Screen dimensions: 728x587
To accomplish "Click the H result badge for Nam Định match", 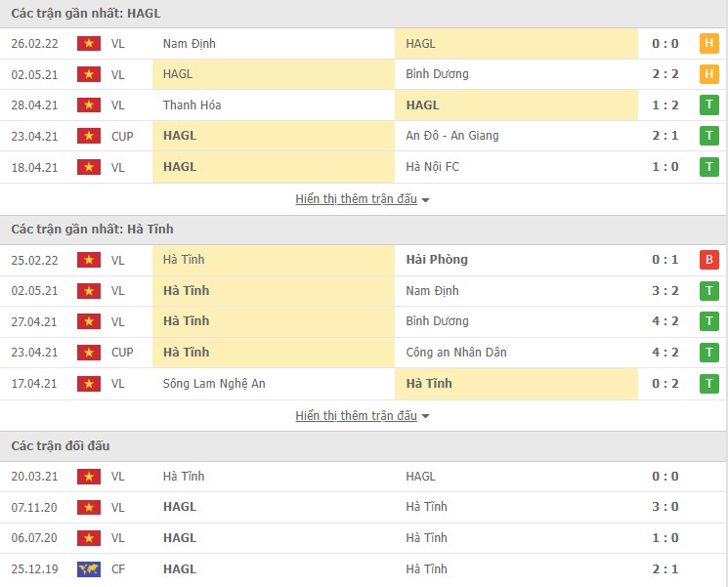I will 708,43.
